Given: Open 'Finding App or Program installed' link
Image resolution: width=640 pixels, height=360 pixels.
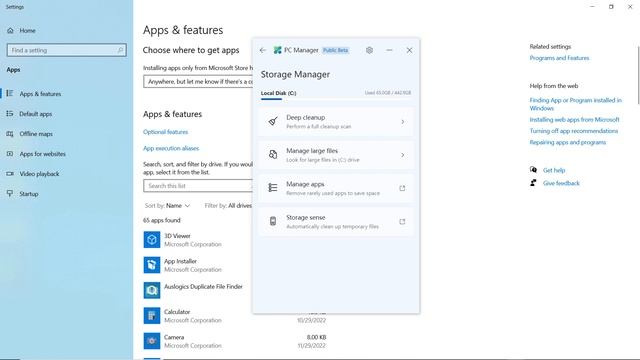Looking at the screenshot, I should tap(576, 104).
